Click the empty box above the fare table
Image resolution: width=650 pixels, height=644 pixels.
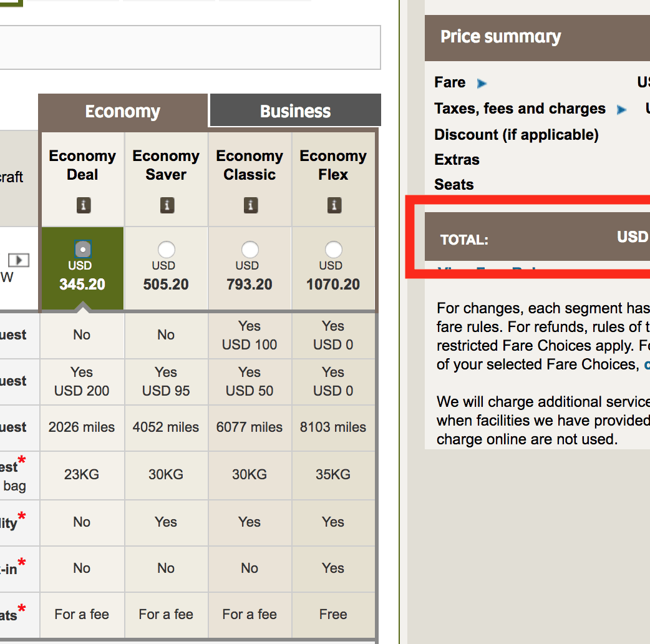pos(187,47)
